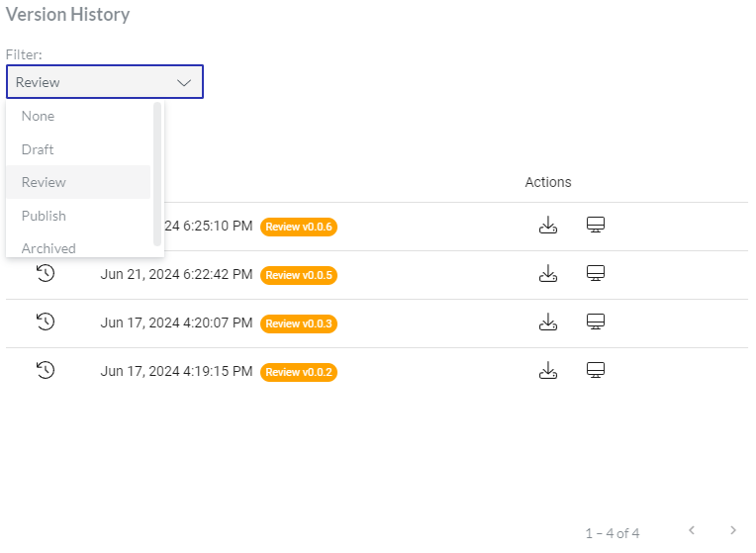Click pagination text 1 – 4 of 4
The width and height of the screenshot is (756, 553).
click(613, 533)
